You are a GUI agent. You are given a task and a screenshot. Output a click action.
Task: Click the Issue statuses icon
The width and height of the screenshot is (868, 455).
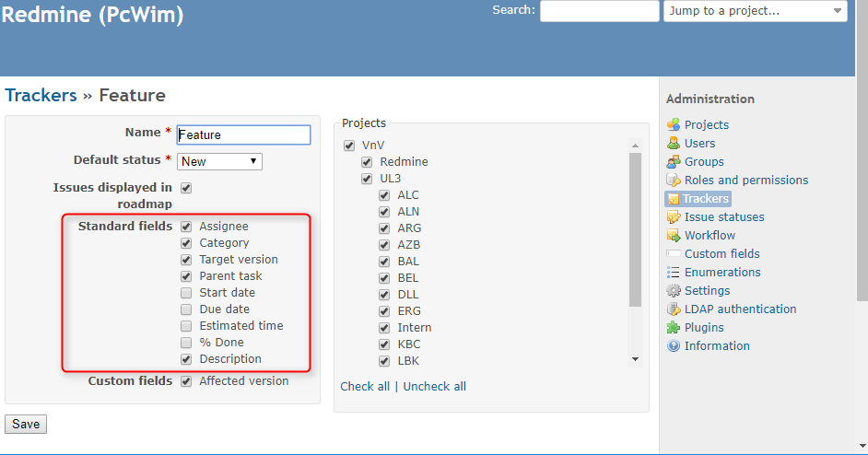point(674,217)
